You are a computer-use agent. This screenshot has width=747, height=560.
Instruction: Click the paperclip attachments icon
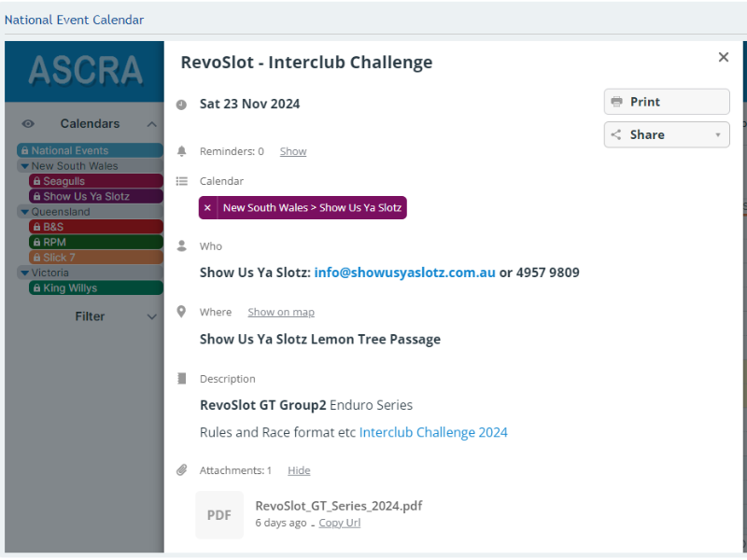(181, 470)
